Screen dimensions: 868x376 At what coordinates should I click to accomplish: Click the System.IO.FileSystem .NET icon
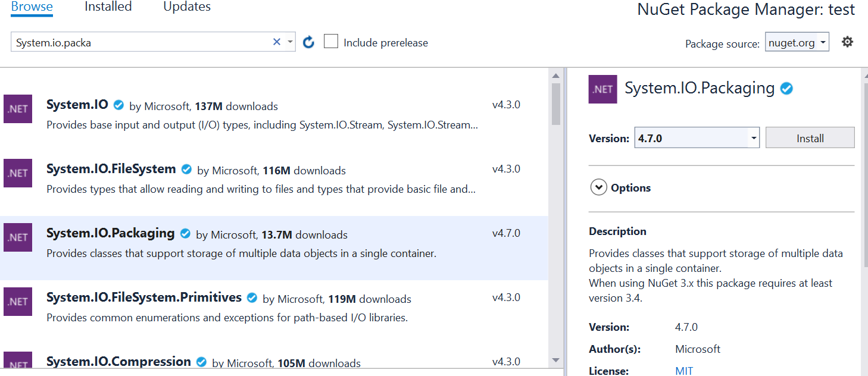18,173
